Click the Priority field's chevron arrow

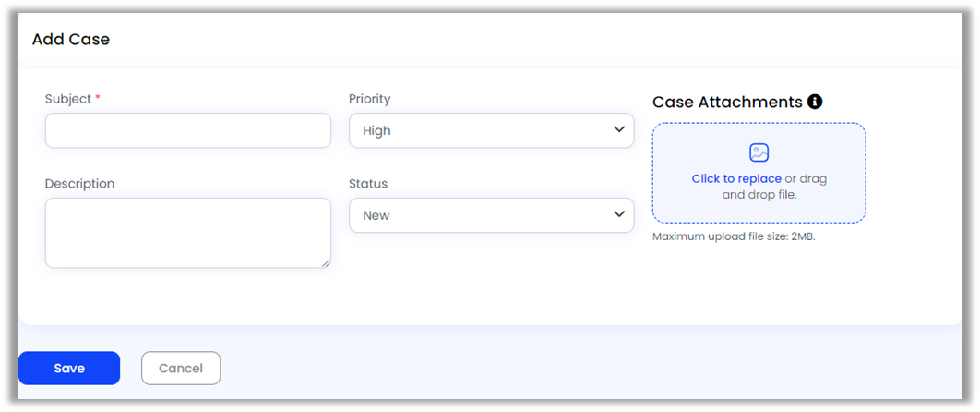[x=619, y=130]
